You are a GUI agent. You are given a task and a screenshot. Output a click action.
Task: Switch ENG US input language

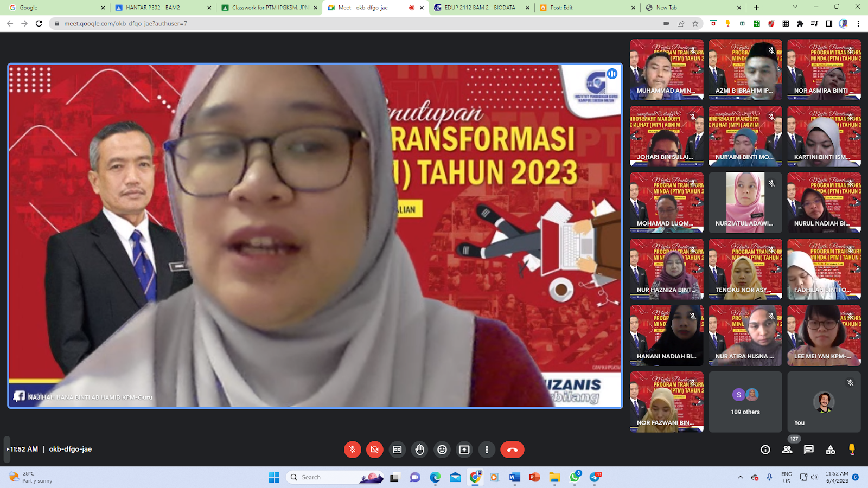[787, 477]
